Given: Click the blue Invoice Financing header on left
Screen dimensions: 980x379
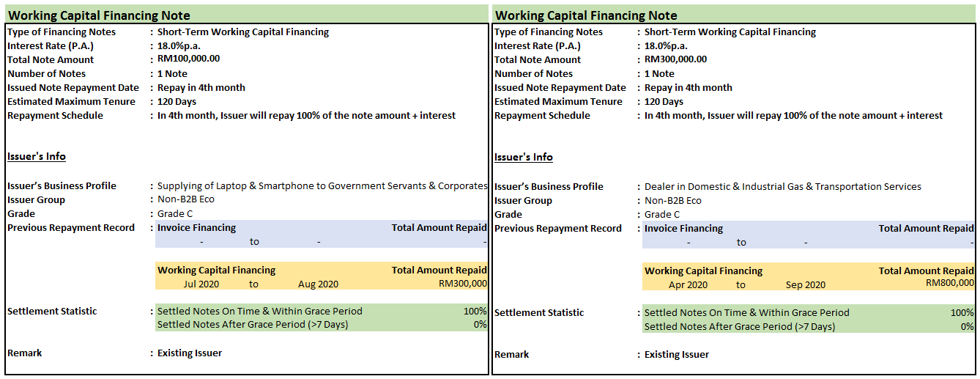Looking at the screenshot, I should point(197,228).
